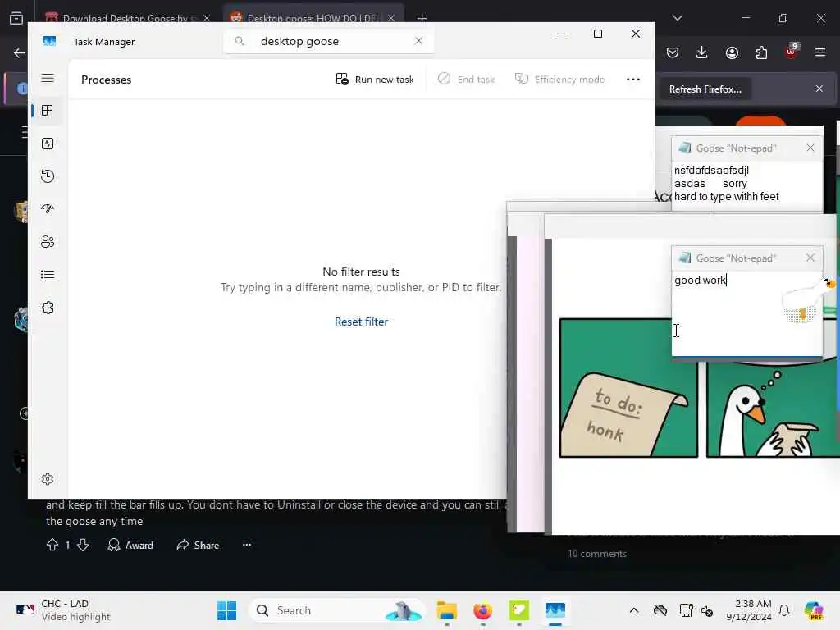Switch to Download Desktop Goose Firefox tab

[126, 18]
